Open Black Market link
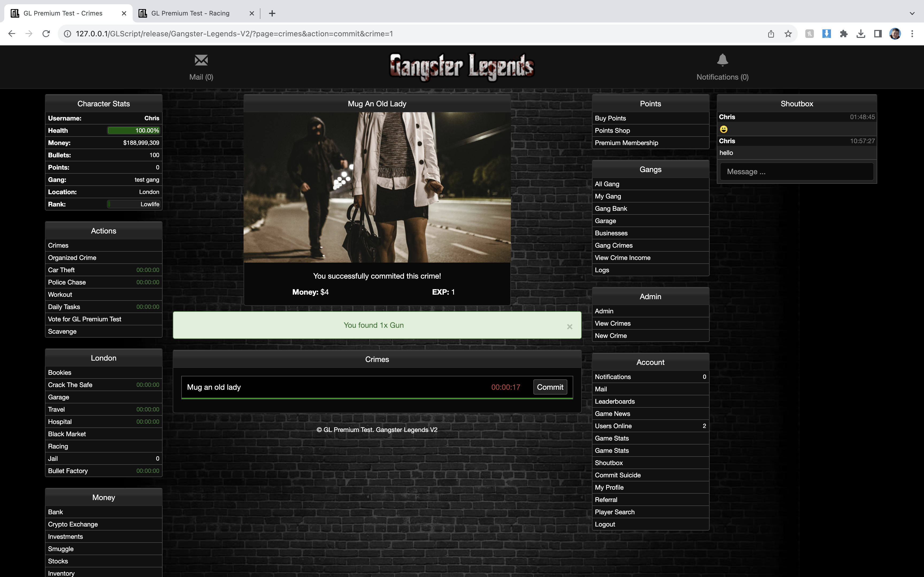The height and width of the screenshot is (577, 924). [x=67, y=434]
